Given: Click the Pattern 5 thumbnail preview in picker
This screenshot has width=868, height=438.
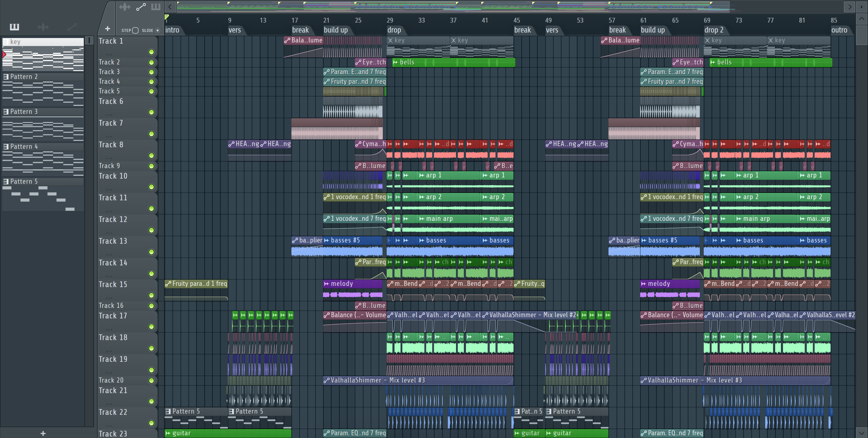Looking at the screenshot, I should [43, 199].
